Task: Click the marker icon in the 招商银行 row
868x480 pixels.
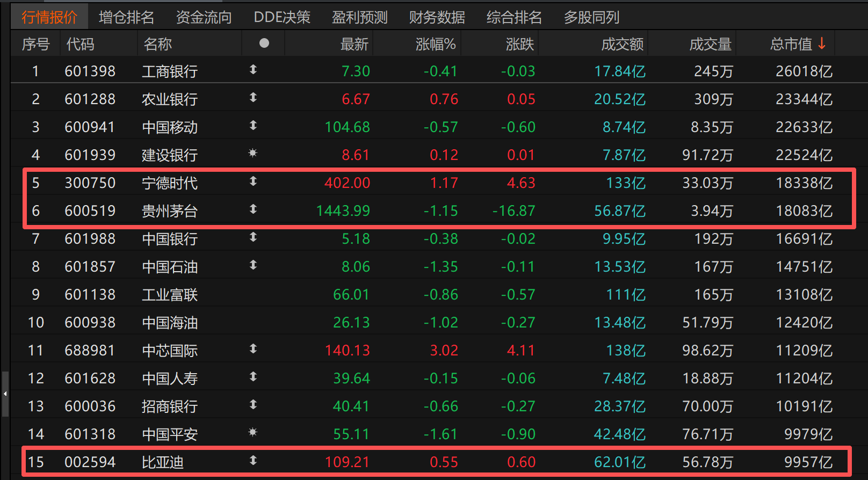Action: tap(253, 405)
